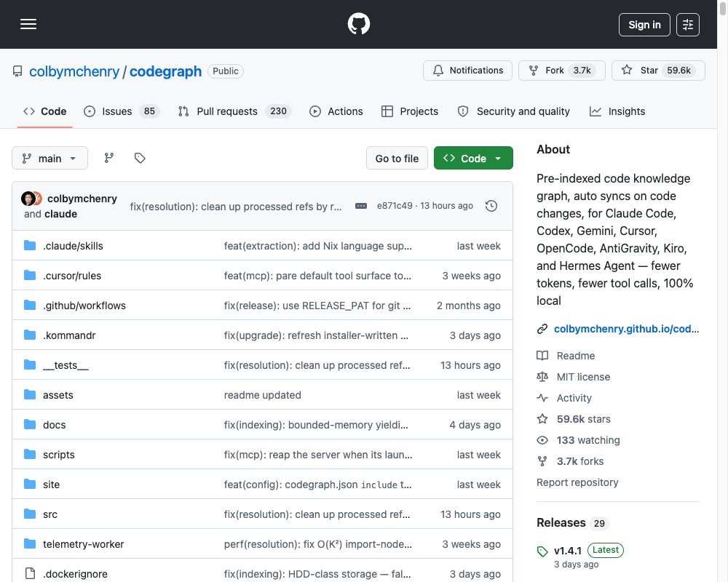Open the Projects tab
This screenshot has height=582, width=728.
(x=409, y=111)
